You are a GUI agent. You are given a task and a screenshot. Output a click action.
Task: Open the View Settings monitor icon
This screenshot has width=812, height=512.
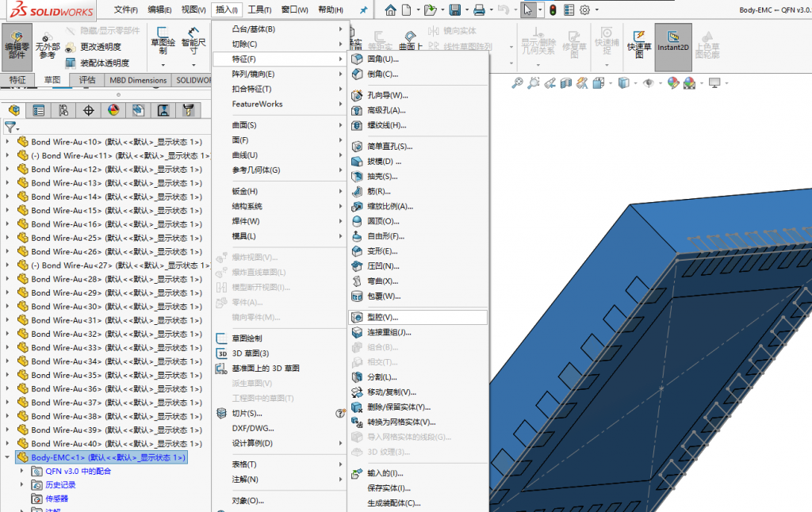click(x=714, y=83)
